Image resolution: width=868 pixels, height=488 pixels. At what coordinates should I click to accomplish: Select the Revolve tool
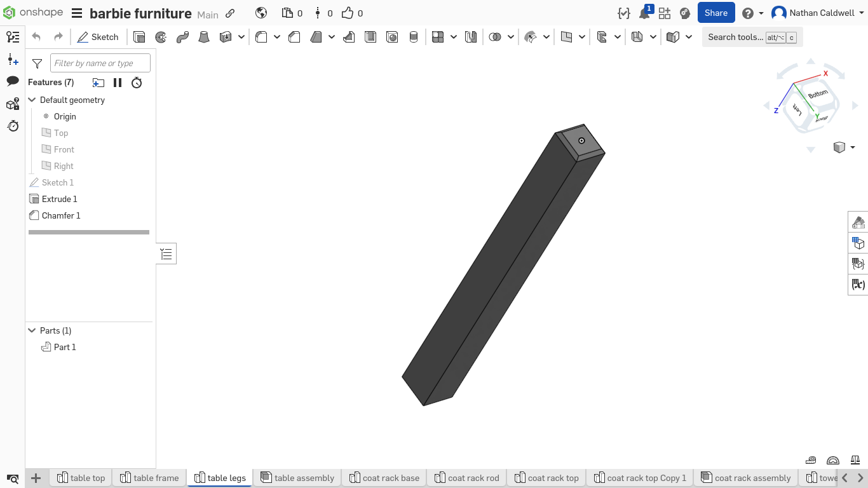point(161,37)
